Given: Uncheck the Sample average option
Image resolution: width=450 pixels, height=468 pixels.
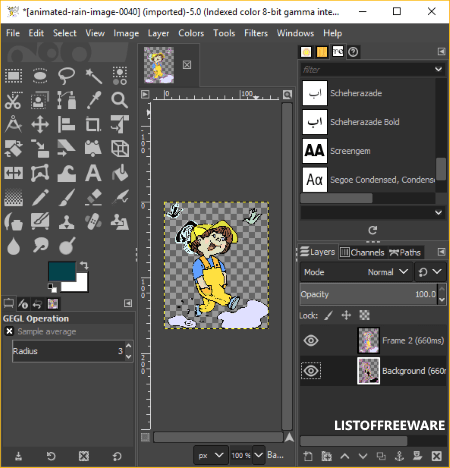Looking at the screenshot, I should (x=9, y=331).
